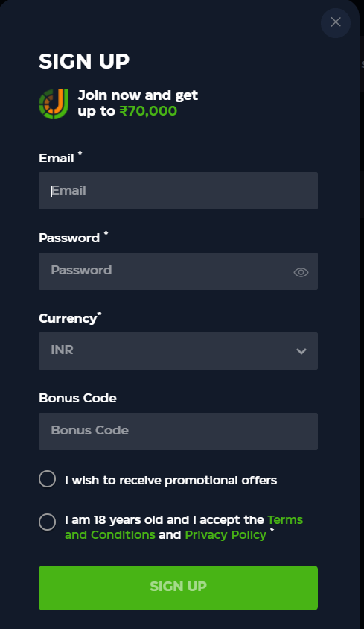The image size is (364, 629).
Task: Focus the Email input field
Action: (178, 191)
